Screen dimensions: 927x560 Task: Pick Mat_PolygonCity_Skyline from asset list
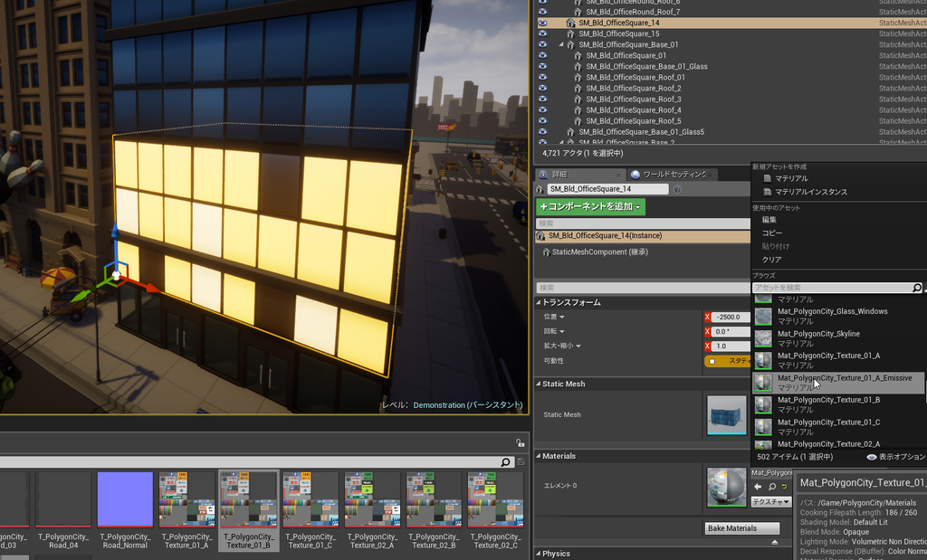(838, 338)
